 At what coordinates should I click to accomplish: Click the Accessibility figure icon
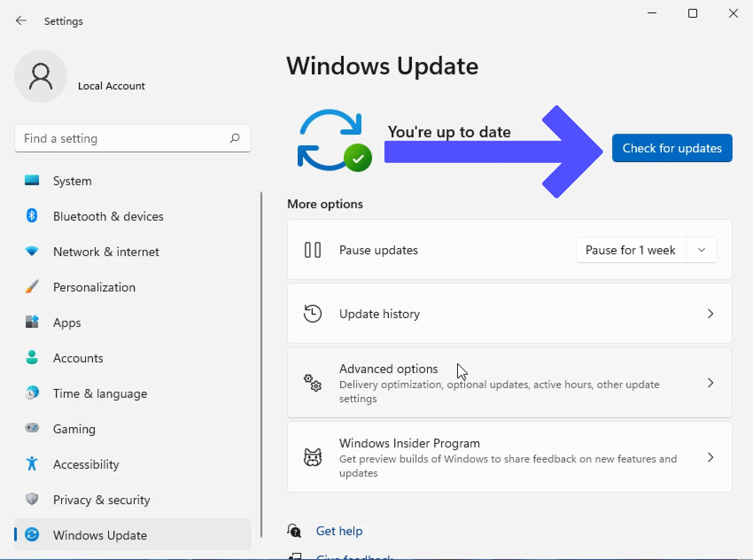point(31,463)
